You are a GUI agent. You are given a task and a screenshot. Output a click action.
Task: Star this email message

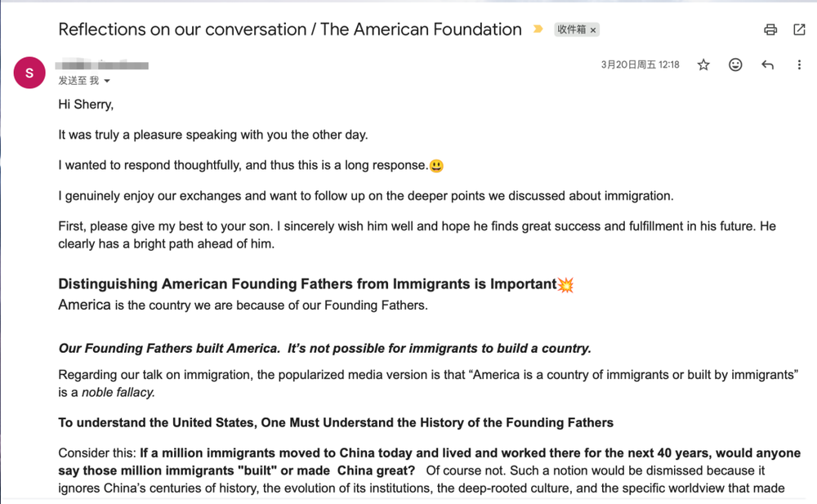(703, 65)
